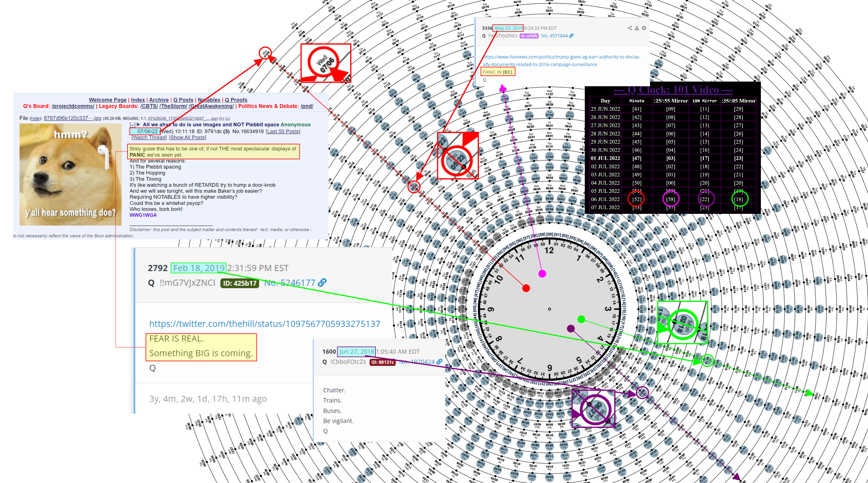Click post number No.16634918

point(248,131)
